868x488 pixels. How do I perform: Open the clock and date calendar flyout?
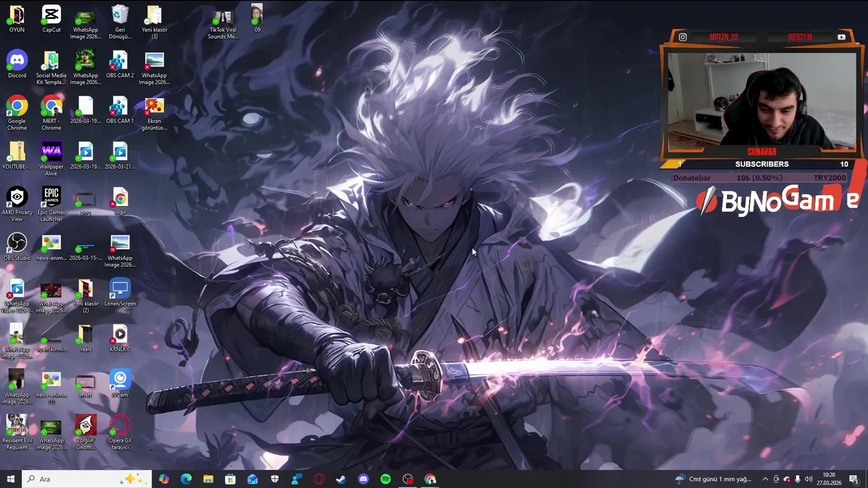[829, 479]
